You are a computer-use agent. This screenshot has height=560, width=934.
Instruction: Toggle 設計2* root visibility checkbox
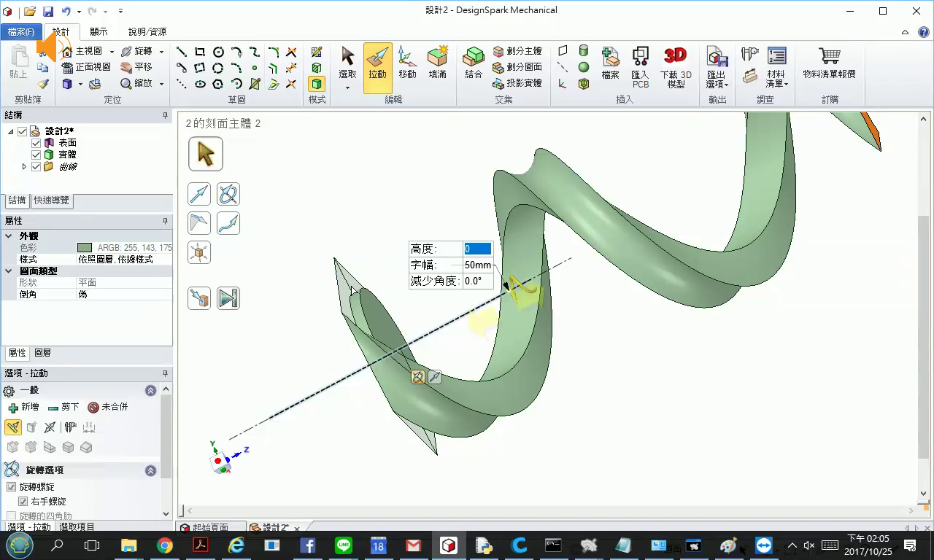[23, 131]
